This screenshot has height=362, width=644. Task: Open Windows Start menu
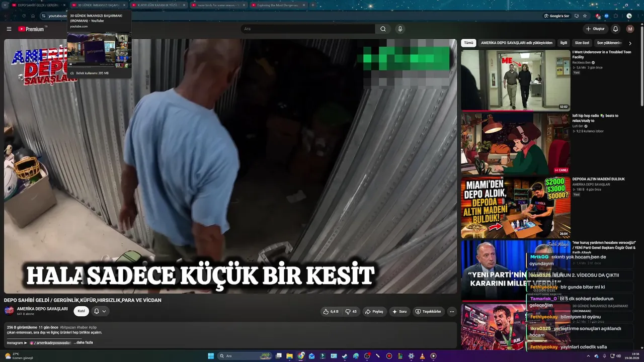[211, 356]
